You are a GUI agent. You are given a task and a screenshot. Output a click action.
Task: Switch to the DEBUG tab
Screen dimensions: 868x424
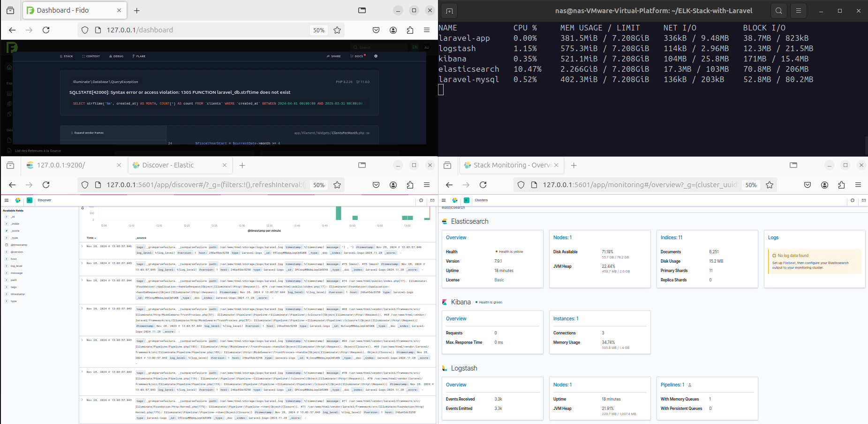point(116,56)
